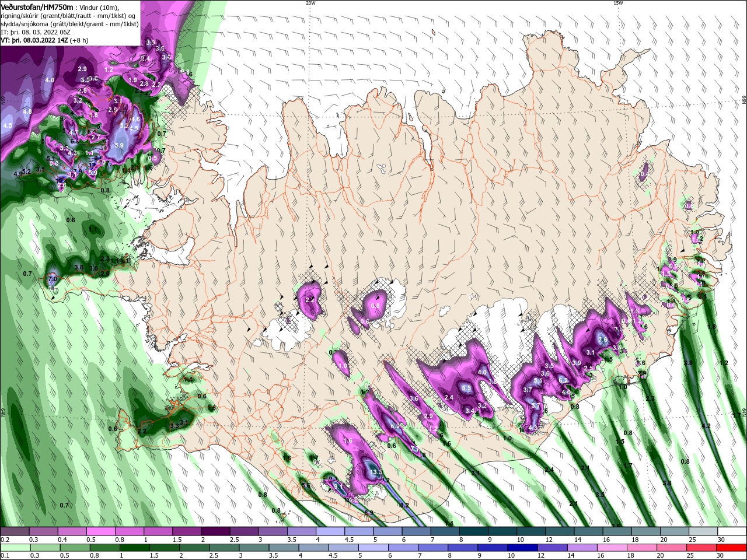Click the 25 label in the bottom legend row

click(x=692, y=556)
